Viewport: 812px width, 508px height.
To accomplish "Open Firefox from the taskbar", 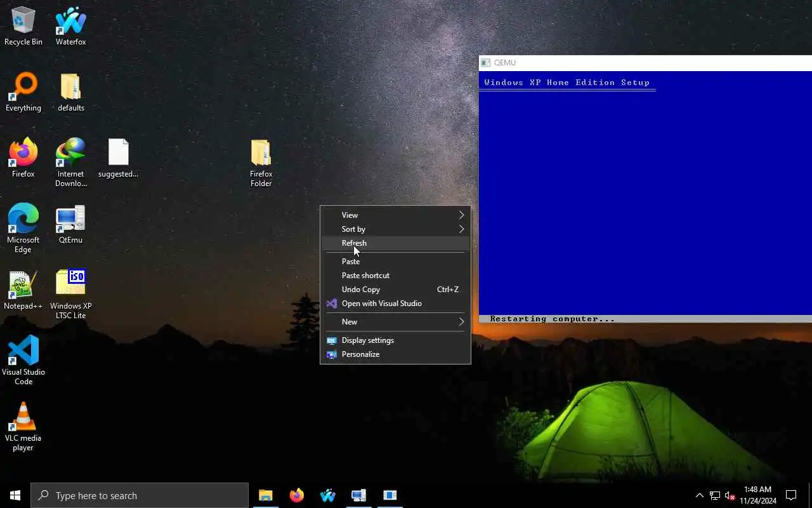I will point(296,495).
